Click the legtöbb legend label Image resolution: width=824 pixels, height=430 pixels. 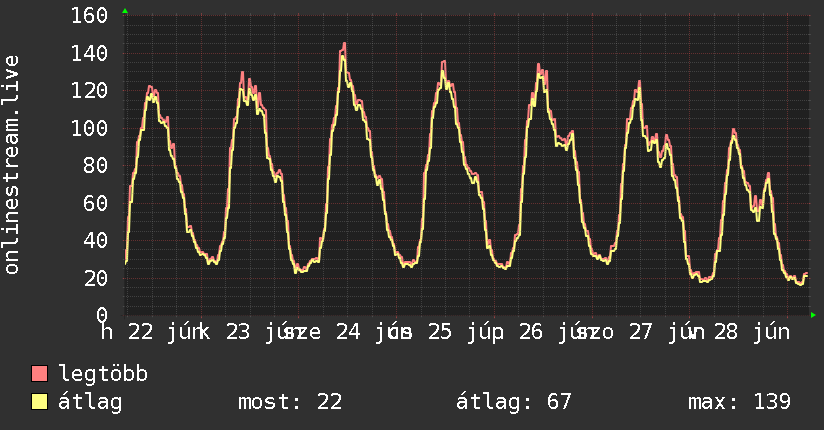click(x=103, y=373)
